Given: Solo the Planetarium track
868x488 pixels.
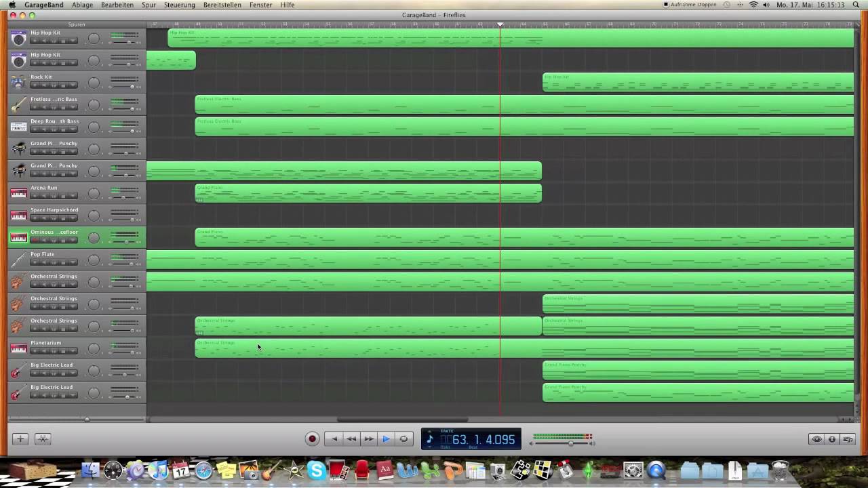Looking at the screenshot, I should click(54, 351).
